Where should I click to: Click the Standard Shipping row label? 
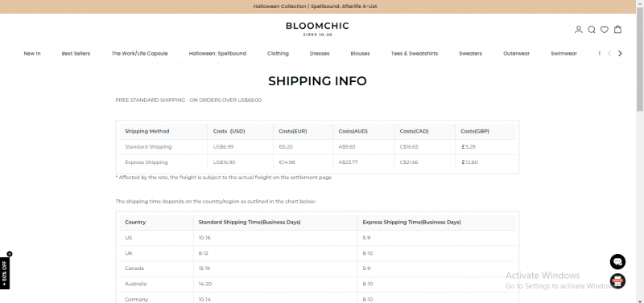(148, 147)
